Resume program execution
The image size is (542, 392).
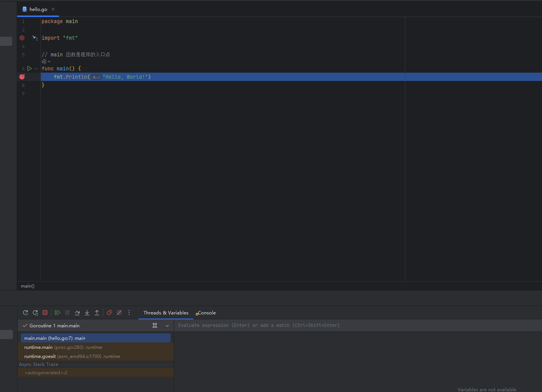[58, 313]
